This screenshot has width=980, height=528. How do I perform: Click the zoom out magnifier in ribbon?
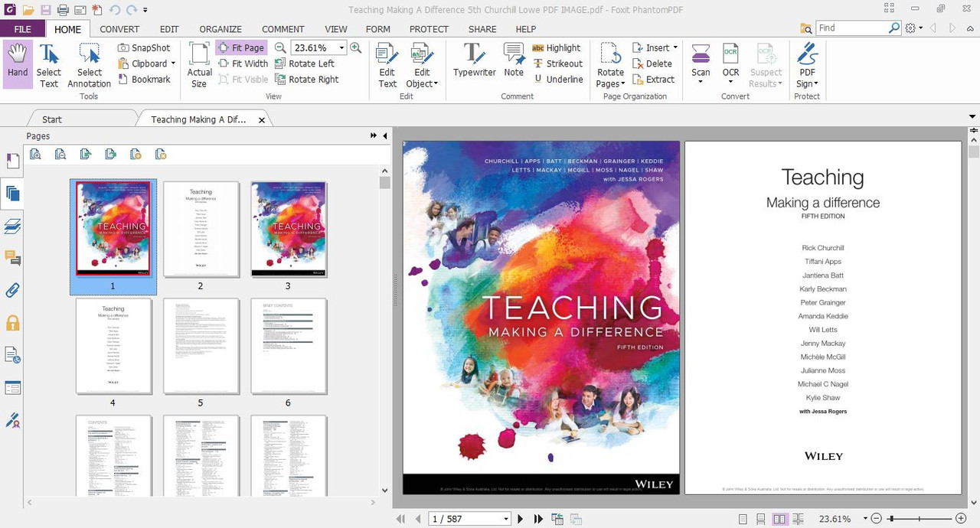point(281,47)
